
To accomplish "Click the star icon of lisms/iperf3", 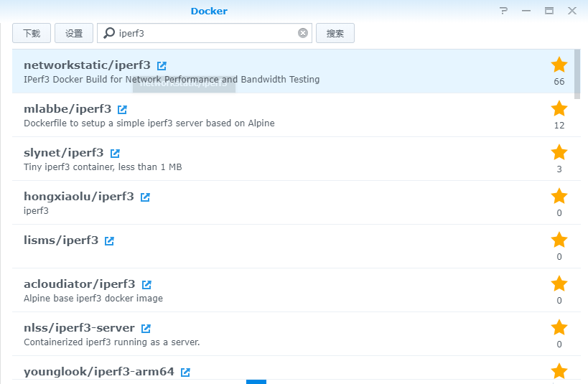I will [559, 240].
